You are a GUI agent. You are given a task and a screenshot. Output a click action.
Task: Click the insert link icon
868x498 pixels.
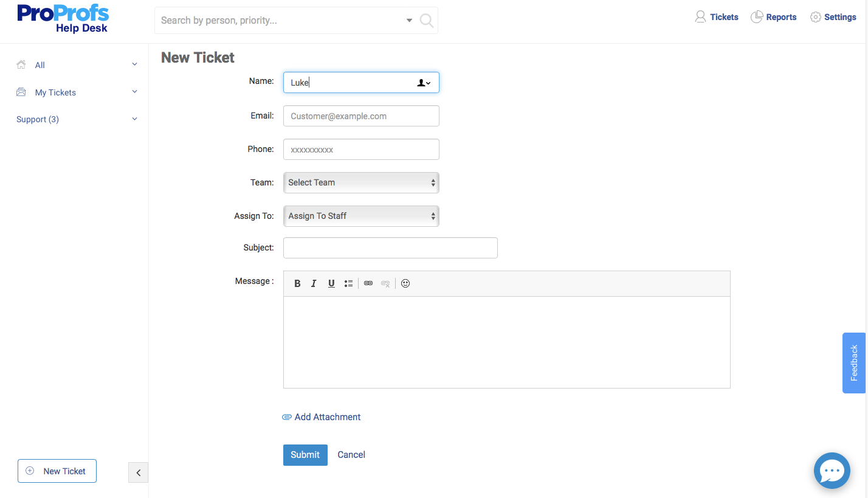click(x=368, y=283)
